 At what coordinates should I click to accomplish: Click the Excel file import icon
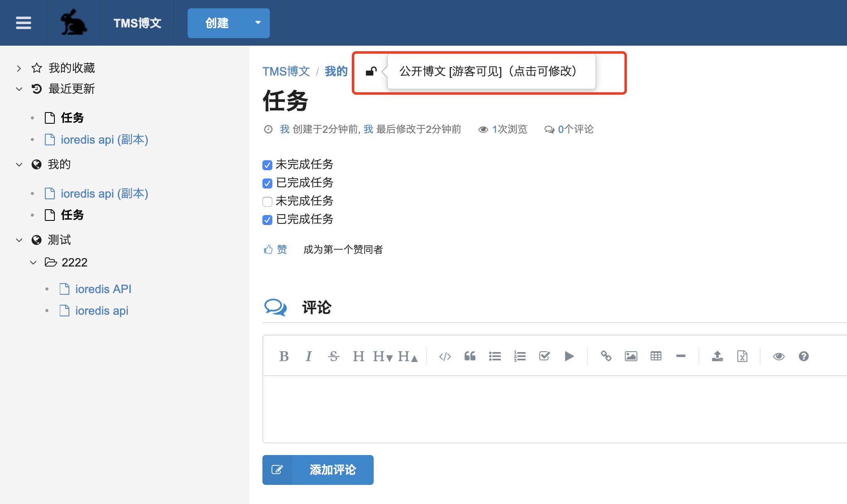click(x=742, y=356)
